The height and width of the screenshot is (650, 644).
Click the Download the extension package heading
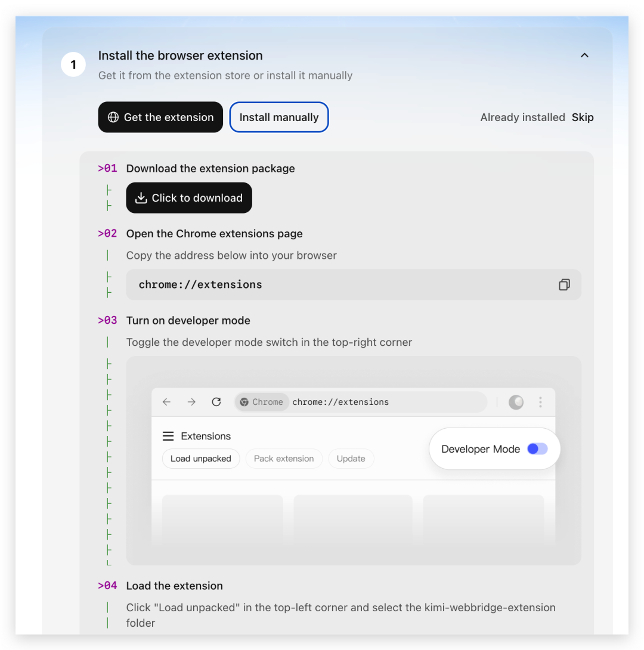click(x=210, y=168)
